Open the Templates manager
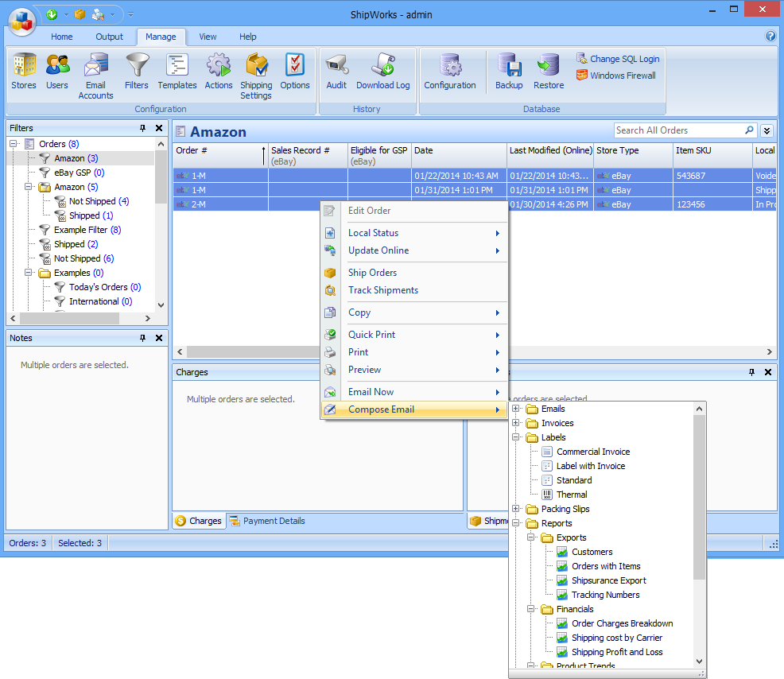The height and width of the screenshot is (679, 784). click(x=177, y=72)
